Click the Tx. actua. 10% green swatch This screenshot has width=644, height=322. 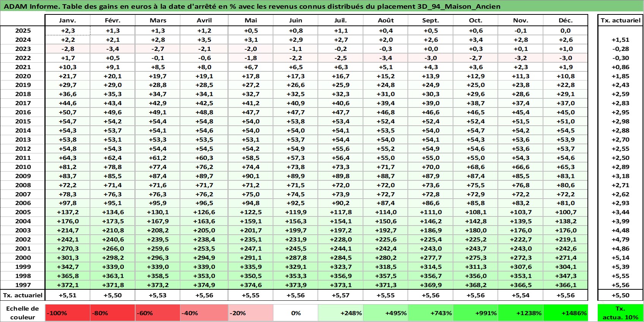click(620, 313)
